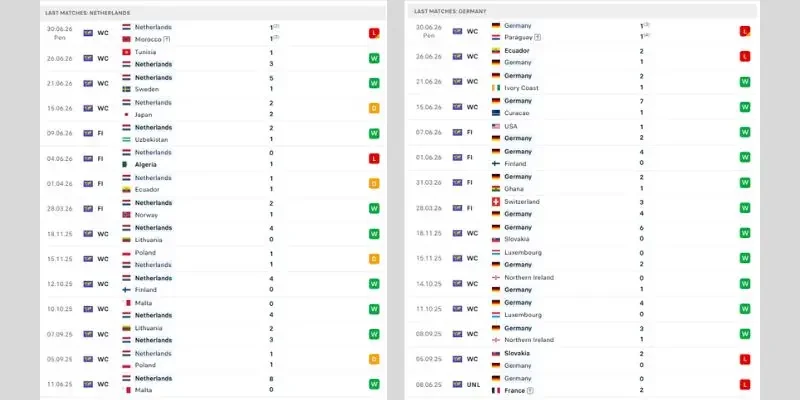Click the Switzerland flag icon

tap(496, 202)
